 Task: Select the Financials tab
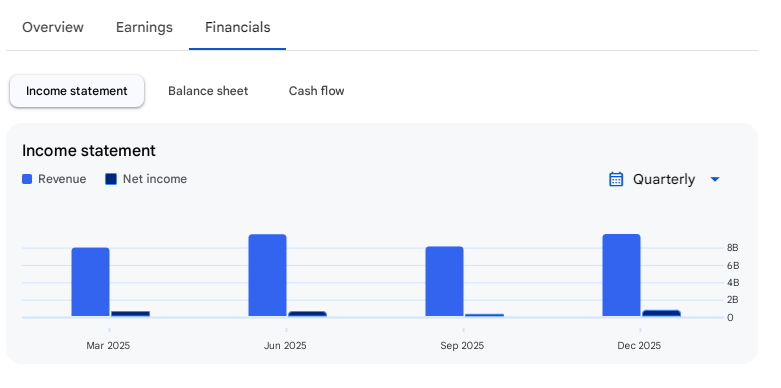click(238, 27)
